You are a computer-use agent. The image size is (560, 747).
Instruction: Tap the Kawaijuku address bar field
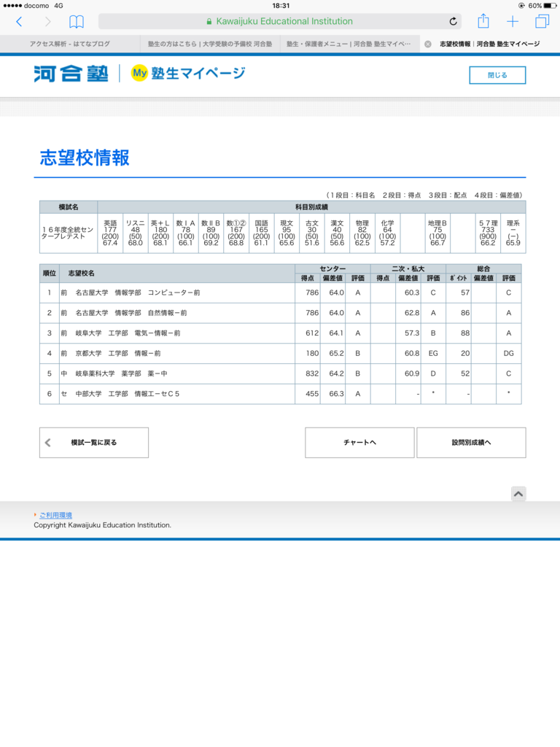279,21
